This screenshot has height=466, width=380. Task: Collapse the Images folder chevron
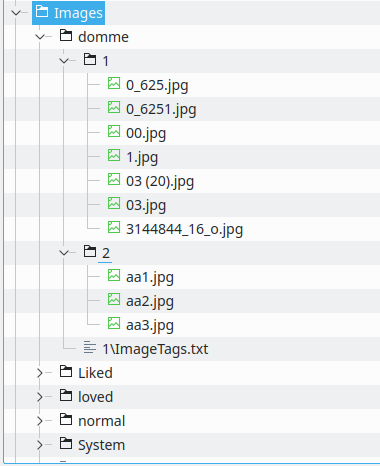click(x=16, y=13)
